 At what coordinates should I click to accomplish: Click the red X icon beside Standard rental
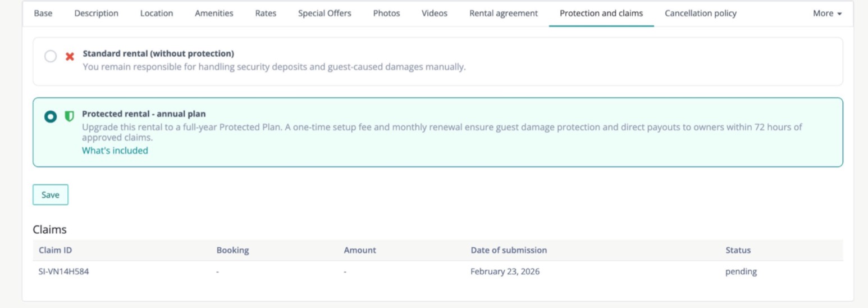(70, 56)
